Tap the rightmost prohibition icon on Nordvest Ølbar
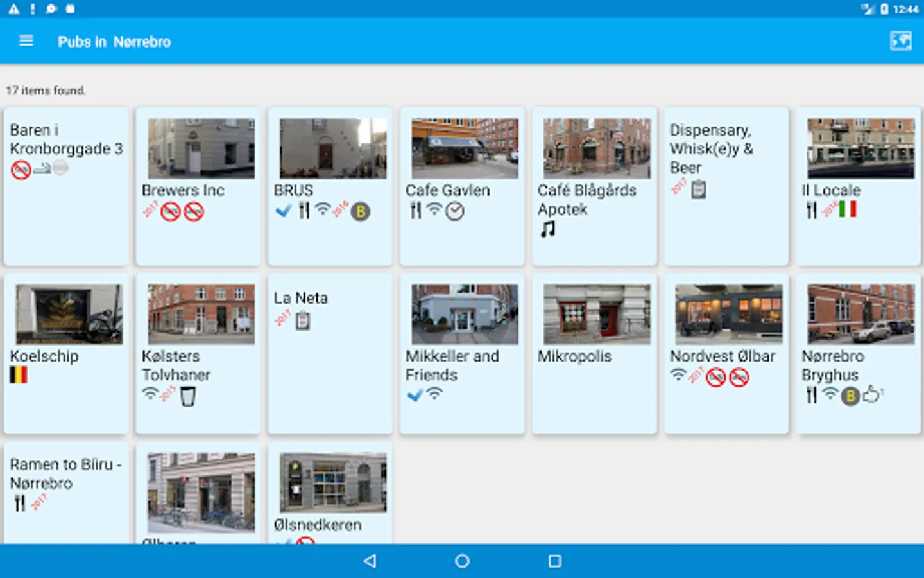The height and width of the screenshot is (578, 924). (x=739, y=377)
